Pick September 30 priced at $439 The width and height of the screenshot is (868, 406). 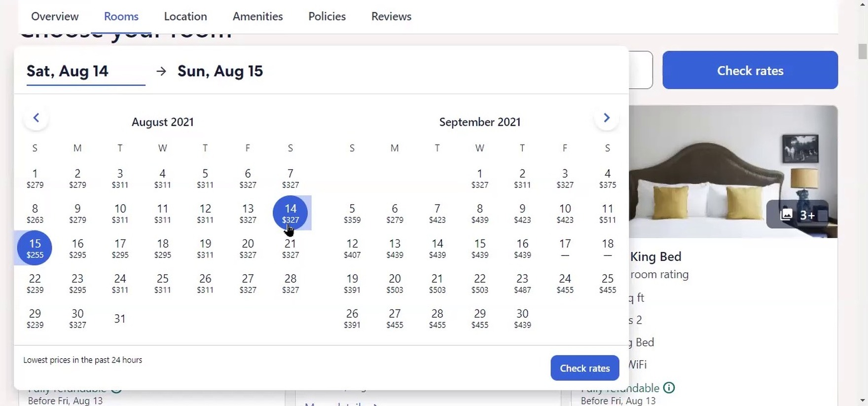[x=522, y=318]
